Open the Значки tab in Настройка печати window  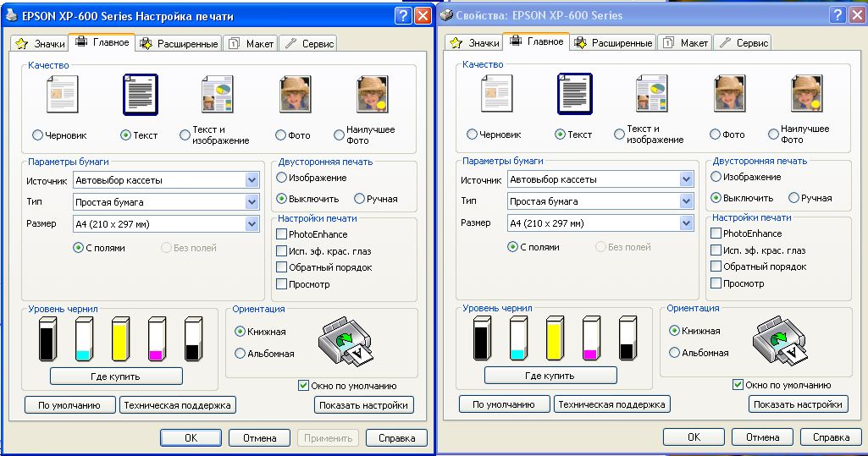click(39, 44)
